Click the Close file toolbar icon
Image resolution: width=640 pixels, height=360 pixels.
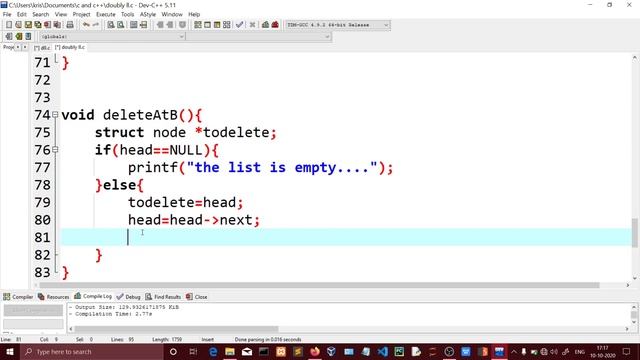[x=47, y=25]
